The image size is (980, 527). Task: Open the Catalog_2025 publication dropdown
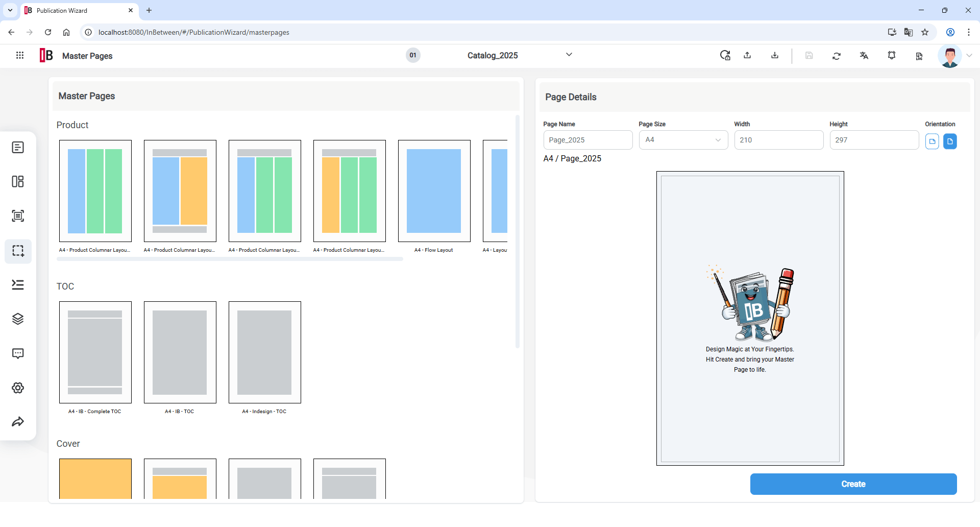coord(569,55)
